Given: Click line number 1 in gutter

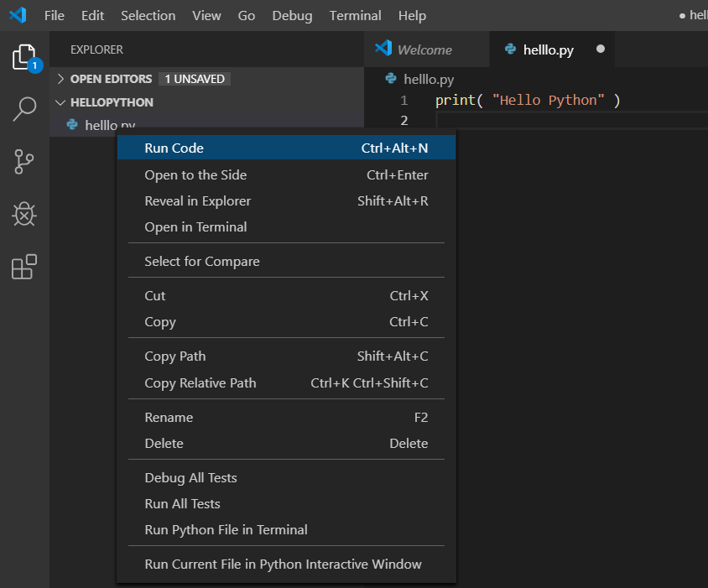Looking at the screenshot, I should pyautogui.click(x=404, y=100).
